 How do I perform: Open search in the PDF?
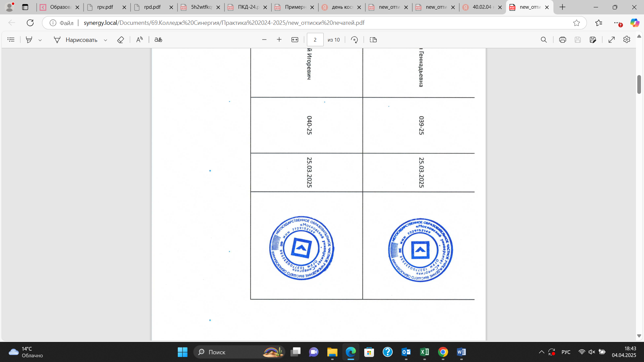coord(544,40)
